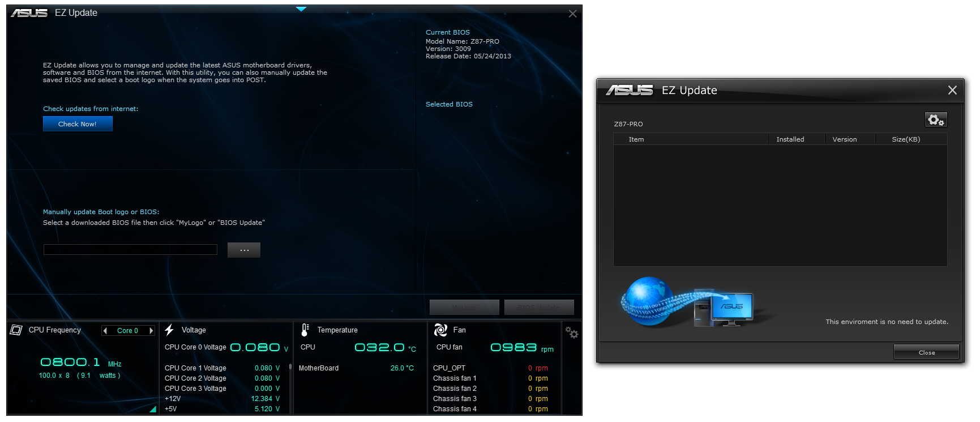Click the CPU Core 2 Voltage row
The width and height of the screenshot is (980, 422).
[222, 378]
